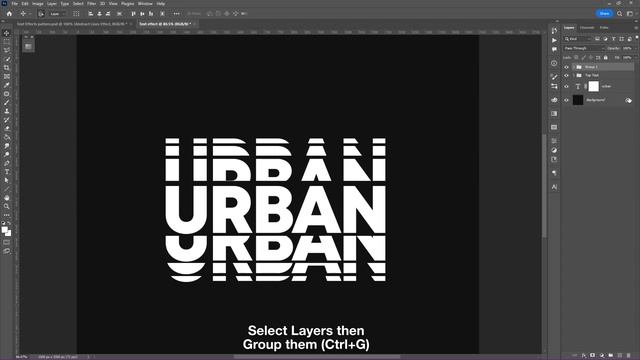This screenshot has width=640, height=360.
Task: Hide the Top Text group
Action: click(x=566, y=76)
